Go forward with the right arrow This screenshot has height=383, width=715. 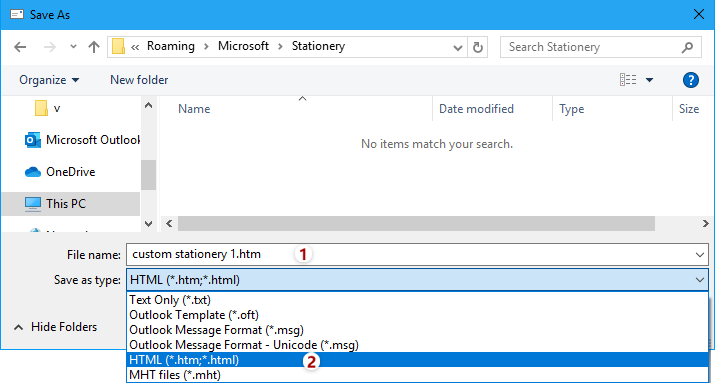[x=49, y=47]
